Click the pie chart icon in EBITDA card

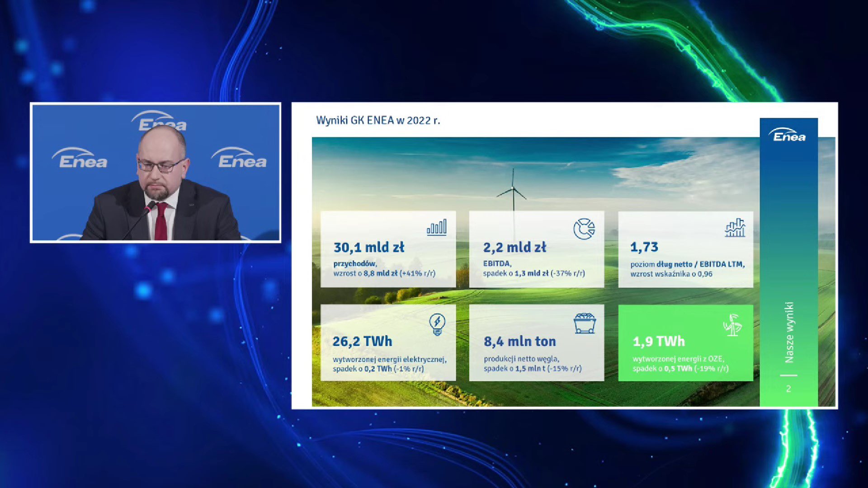[x=584, y=229]
